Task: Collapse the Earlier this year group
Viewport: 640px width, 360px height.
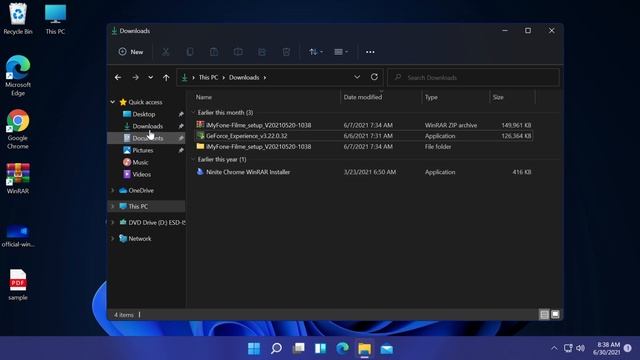Action: [193, 160]
